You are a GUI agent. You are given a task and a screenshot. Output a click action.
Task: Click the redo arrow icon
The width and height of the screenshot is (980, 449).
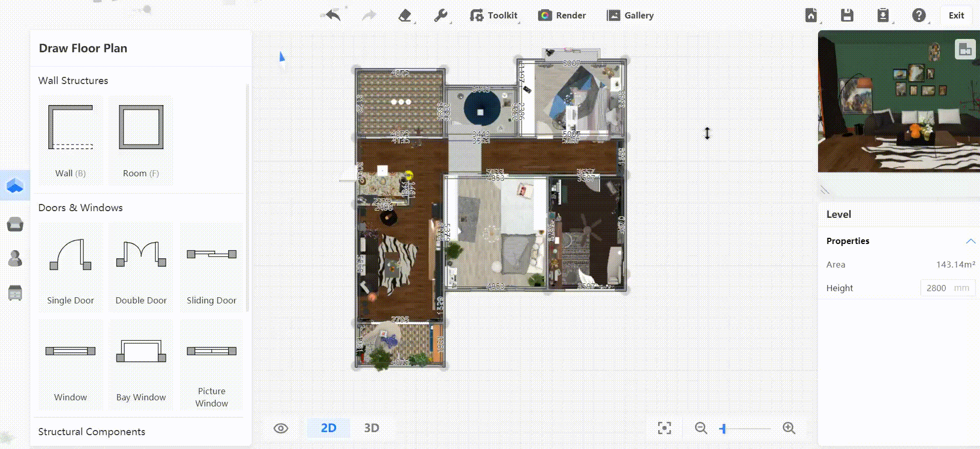point(369,15)
